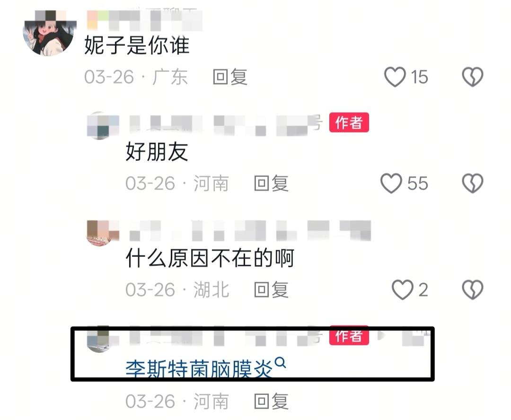Dislike the comment 什么原因不在的啊

coord(473,289)
